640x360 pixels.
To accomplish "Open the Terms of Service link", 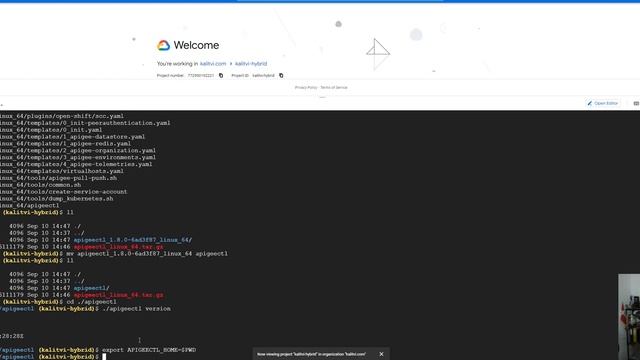I will [x=334, y=87].
